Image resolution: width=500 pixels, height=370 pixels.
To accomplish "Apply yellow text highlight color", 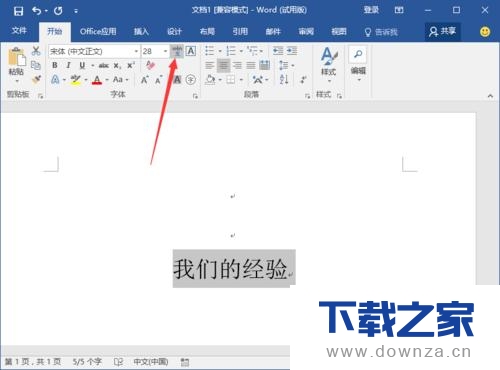I will coord(76,80).
